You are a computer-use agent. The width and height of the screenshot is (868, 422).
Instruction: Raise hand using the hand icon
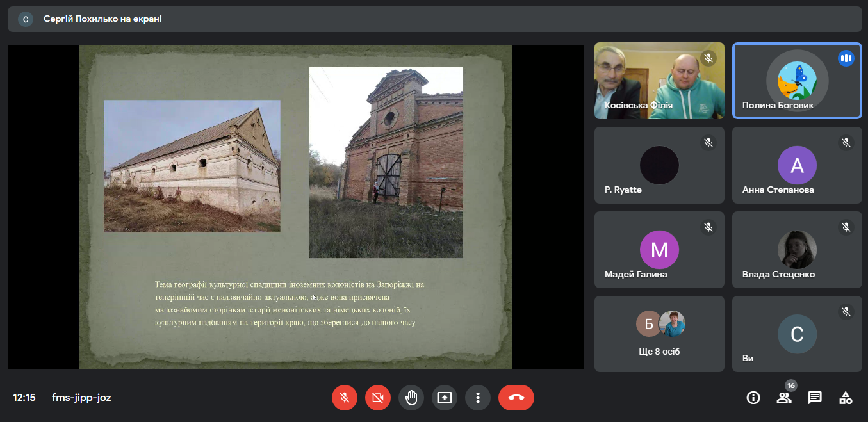coord(411,398)
